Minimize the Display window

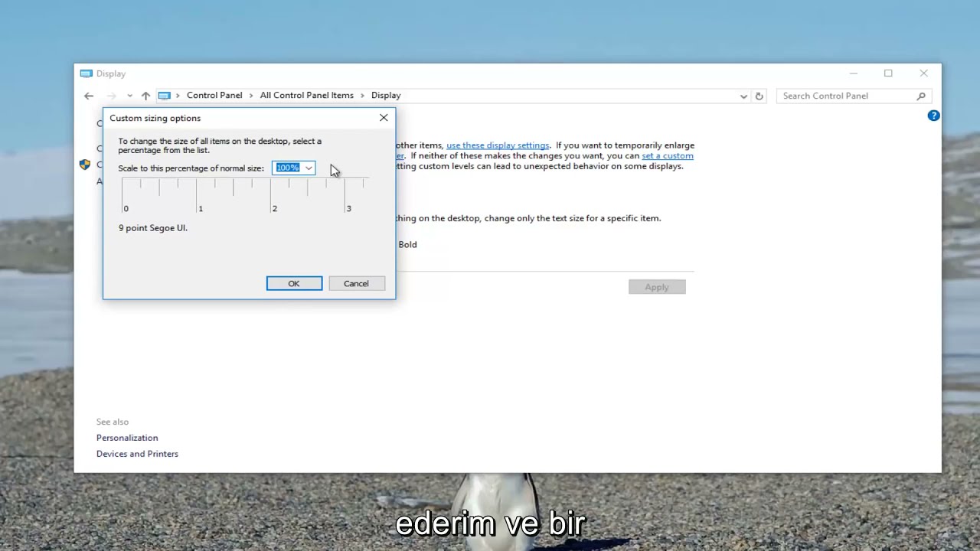pyautogui.click(x=853, y=73)
